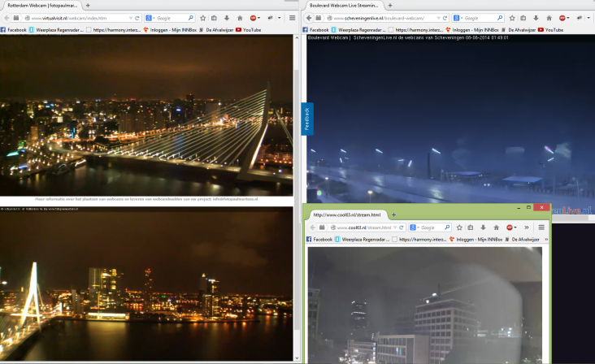Click the red Adblock icon in Rotterdam window
The height and width of the screenshot is (364, 595).
click(253, 18)
